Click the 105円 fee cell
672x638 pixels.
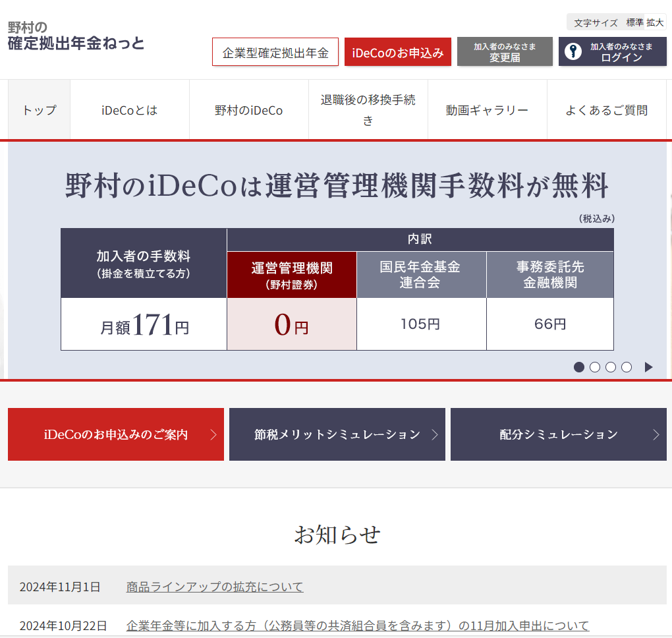(421, 324)
